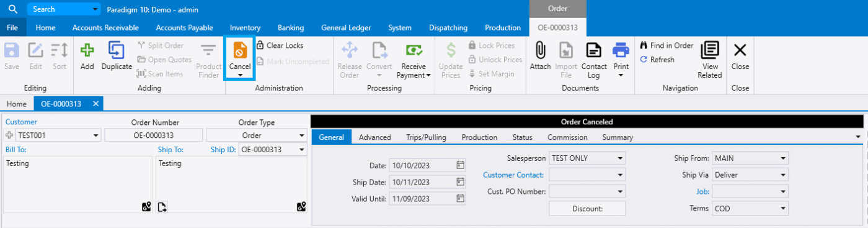The image size is (868, 228).
Task: Click the Customer Contact link
Action: [x=513, y=175]
